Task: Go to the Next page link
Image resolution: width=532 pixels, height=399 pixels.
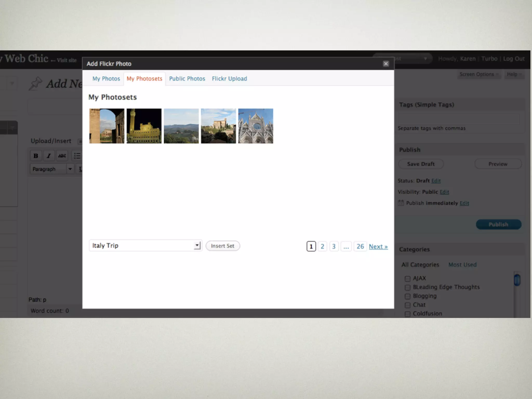Action: click(378, 247)
